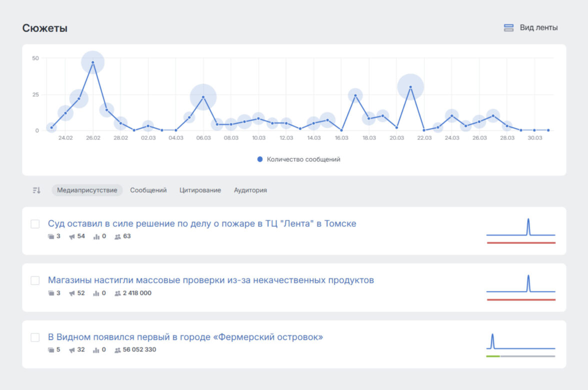Click the feed view layout icon
Image resolution: width=588 pixels, height=390 pixels.
click(508, 28)
